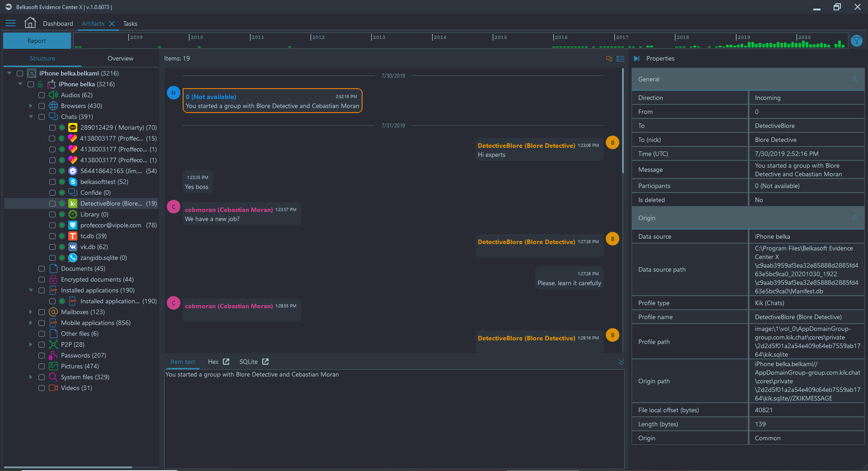Click the tree panel horizontal scrollbar

point(68,467)
